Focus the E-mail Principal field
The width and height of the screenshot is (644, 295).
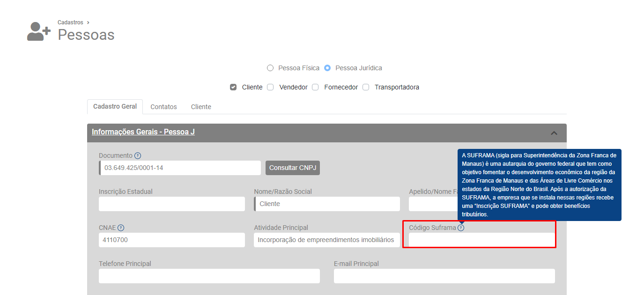pos(444,276)
